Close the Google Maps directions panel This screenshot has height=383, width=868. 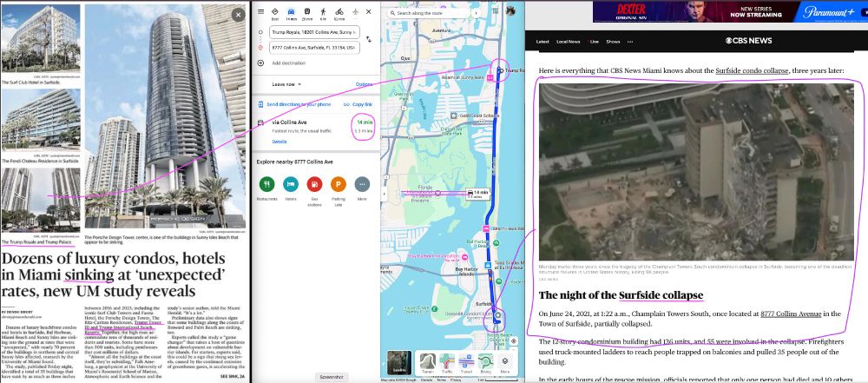[x=369, y=11]
